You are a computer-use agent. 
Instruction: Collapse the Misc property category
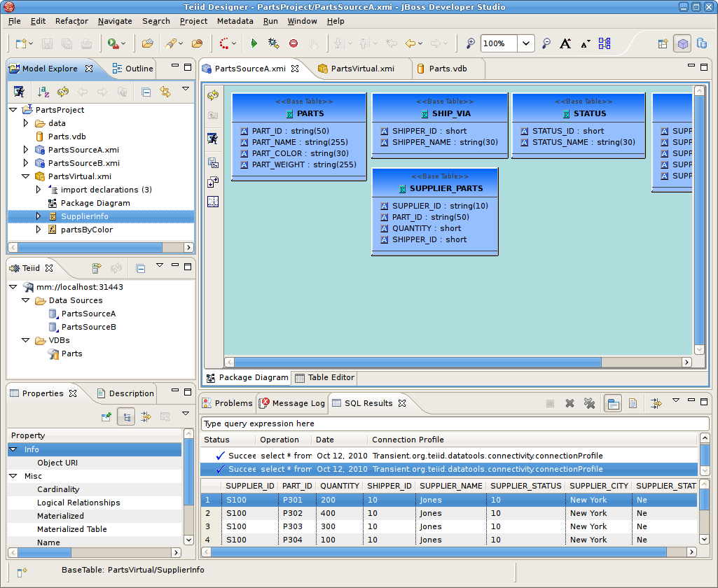pos(13,476)
